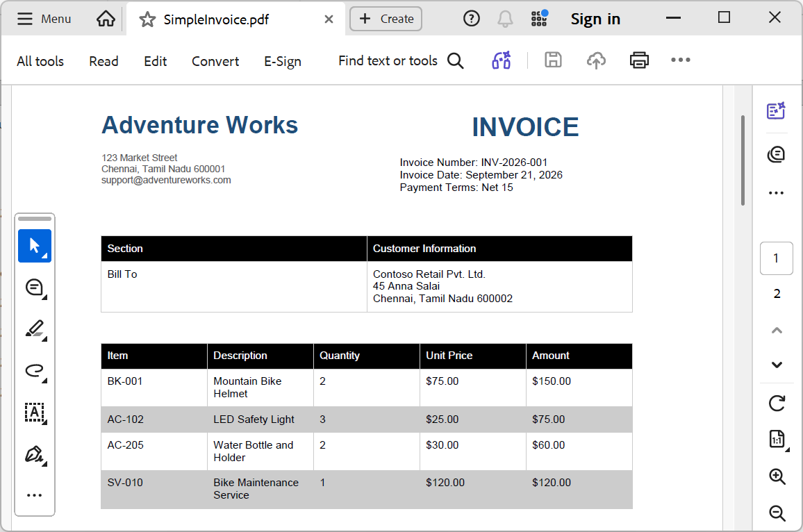Go to previous page with up chevron

[777, 331]
